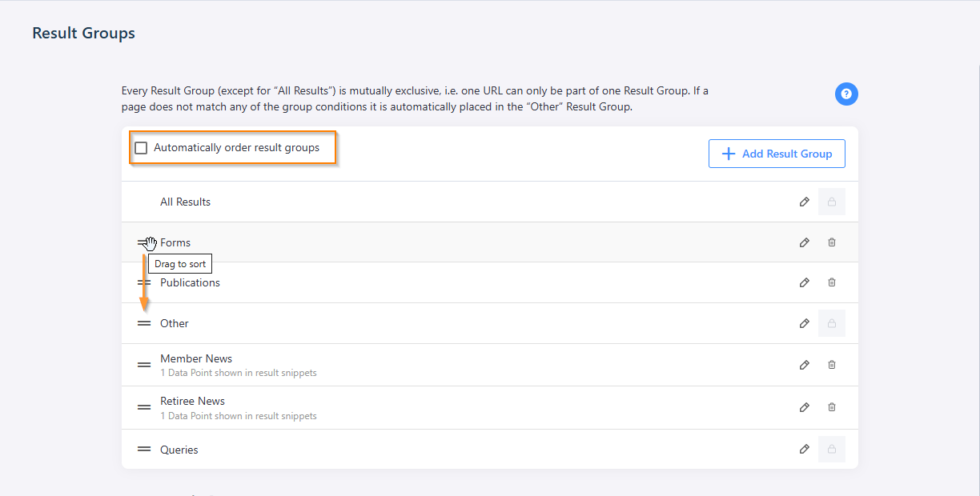Edit the Queries result group
Viewport: 980px width, 496px height.
tap(804, 449)
